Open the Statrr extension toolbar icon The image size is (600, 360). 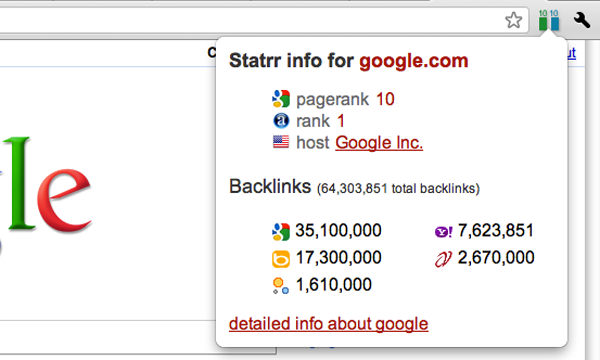tap(549, 20)
